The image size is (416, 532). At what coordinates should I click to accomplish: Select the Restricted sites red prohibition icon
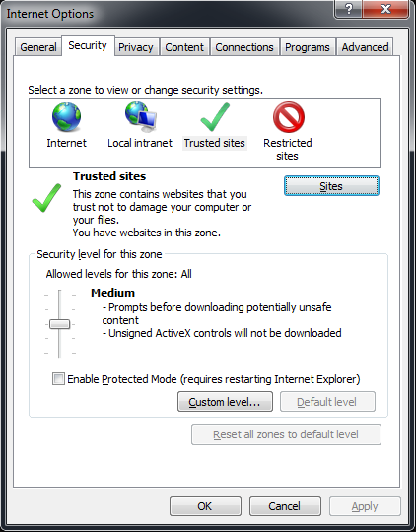tap(288, 117)
